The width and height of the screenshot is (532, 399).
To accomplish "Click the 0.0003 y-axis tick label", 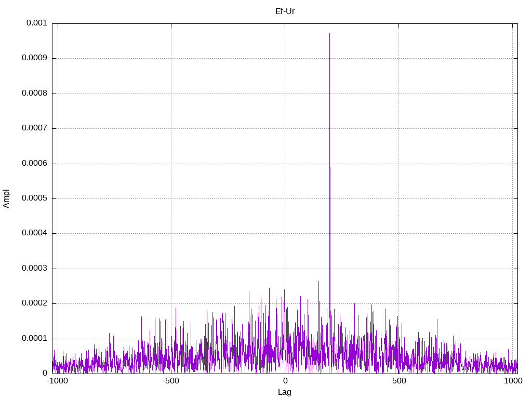I will coord(34,269).
